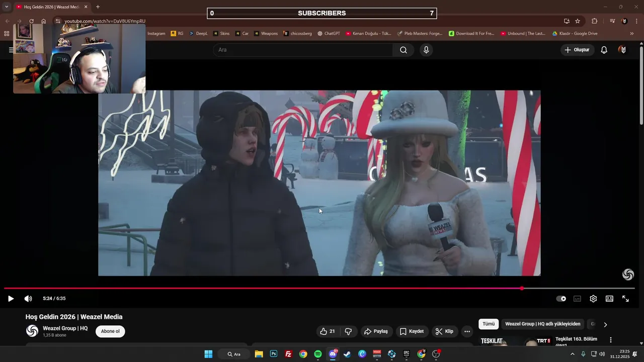
Task: Open the apps grid in bookmarks bar
Action: click(7, 34)
